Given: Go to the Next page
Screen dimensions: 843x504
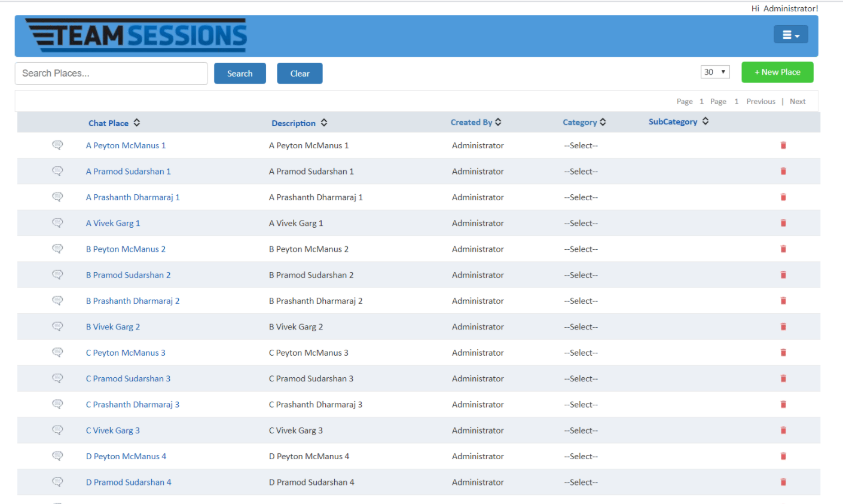Looking at the screenshot, I should (798, 102).
